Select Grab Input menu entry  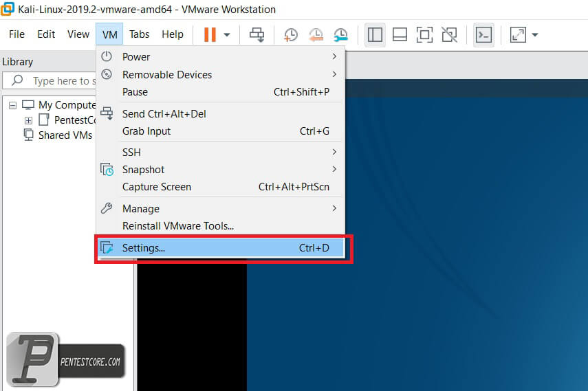[x=221, y=131]
